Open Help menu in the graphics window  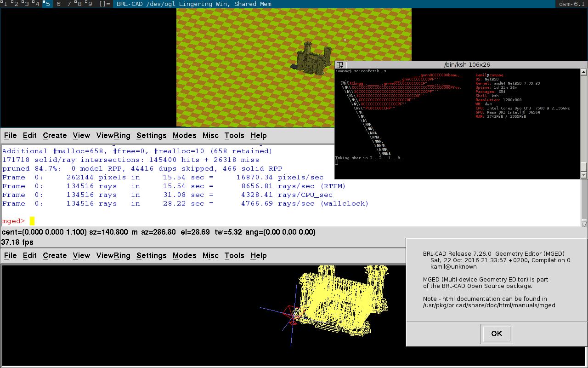(259, 256)
